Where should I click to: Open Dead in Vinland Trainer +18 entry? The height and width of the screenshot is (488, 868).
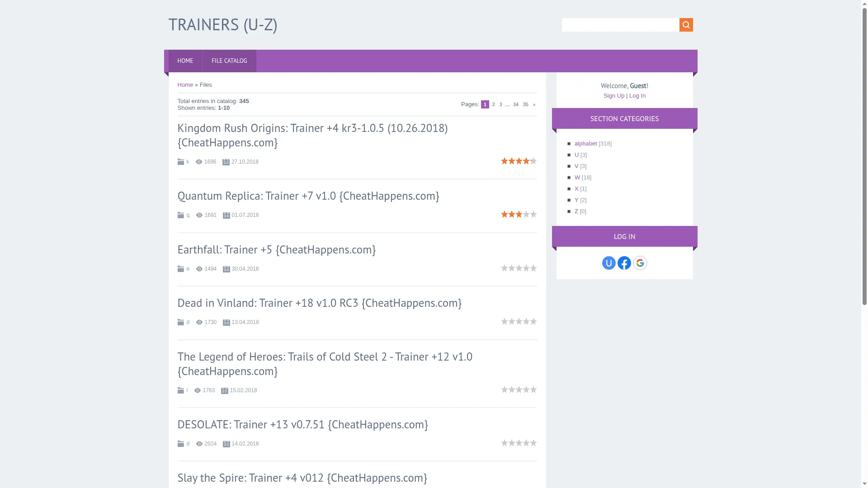click(320, 303)
